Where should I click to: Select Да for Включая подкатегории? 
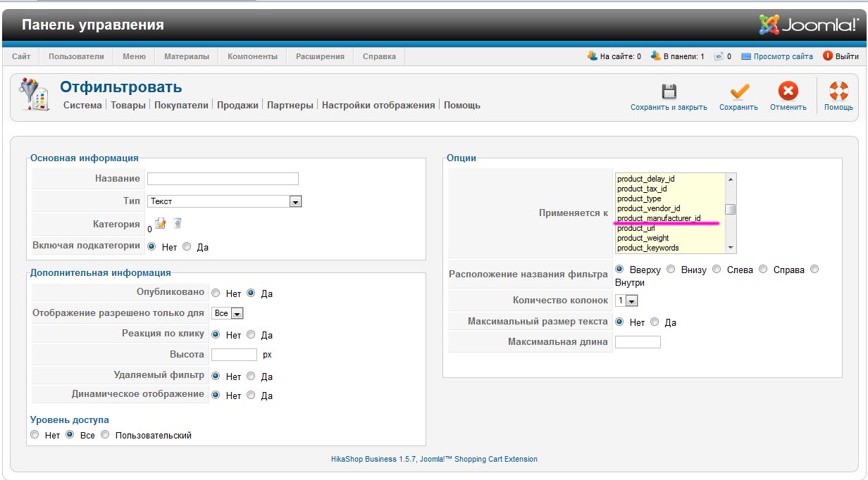[x=187, y=247]
